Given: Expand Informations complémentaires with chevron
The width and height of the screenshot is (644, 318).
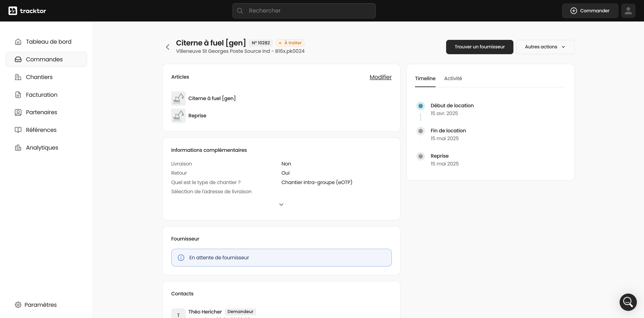Looking at the screenshot, I should tap(281, 204).
